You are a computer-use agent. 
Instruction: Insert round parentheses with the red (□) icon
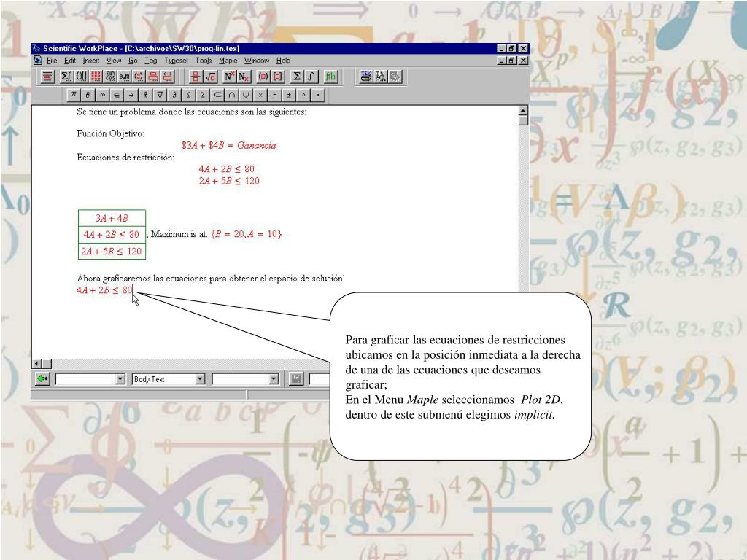pyautogui.click(x=263, y=76)
